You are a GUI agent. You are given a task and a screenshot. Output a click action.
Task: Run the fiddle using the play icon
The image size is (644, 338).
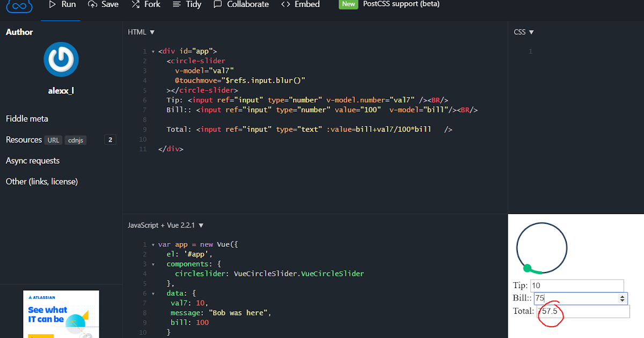[x=61, y=4]
